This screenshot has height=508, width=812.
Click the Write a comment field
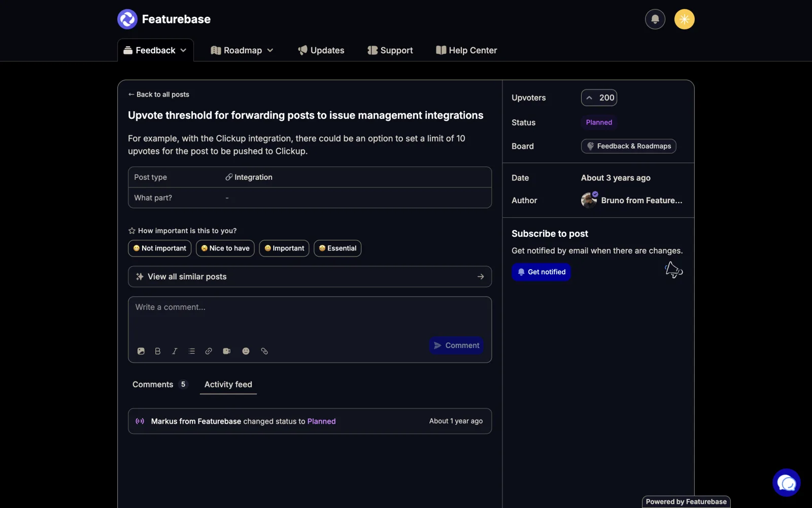(x=310, y=316)
